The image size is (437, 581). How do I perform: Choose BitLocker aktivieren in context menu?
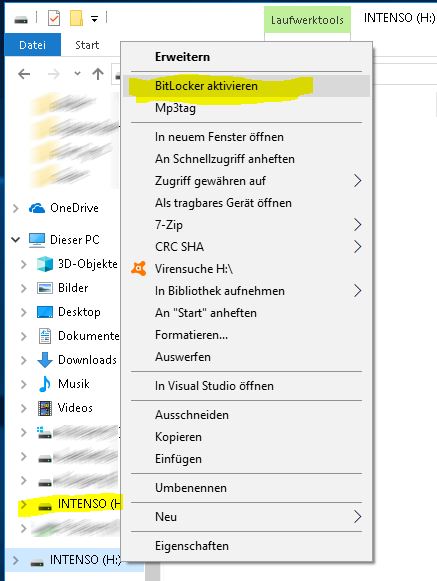[x=246, y=86]
